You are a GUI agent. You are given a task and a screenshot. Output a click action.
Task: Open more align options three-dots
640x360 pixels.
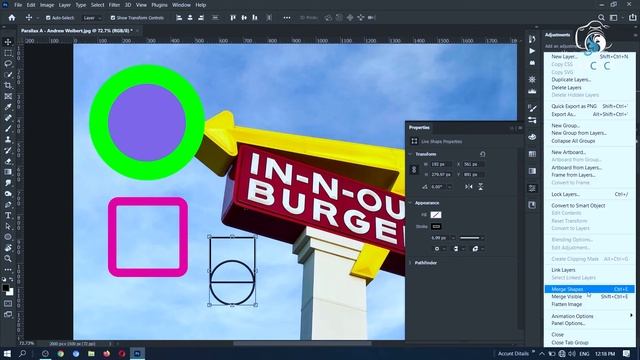coord(287,18)
